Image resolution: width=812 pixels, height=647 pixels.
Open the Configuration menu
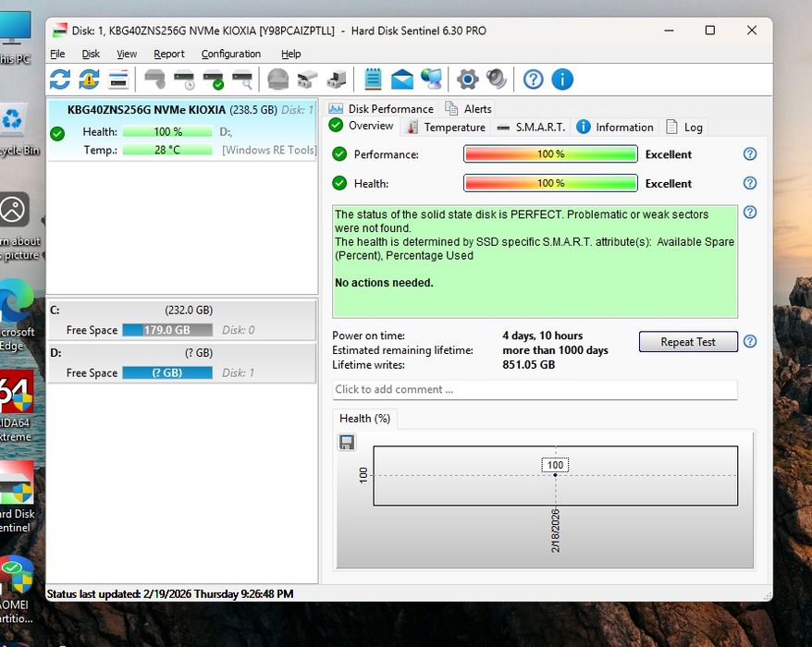click(231, 54)
